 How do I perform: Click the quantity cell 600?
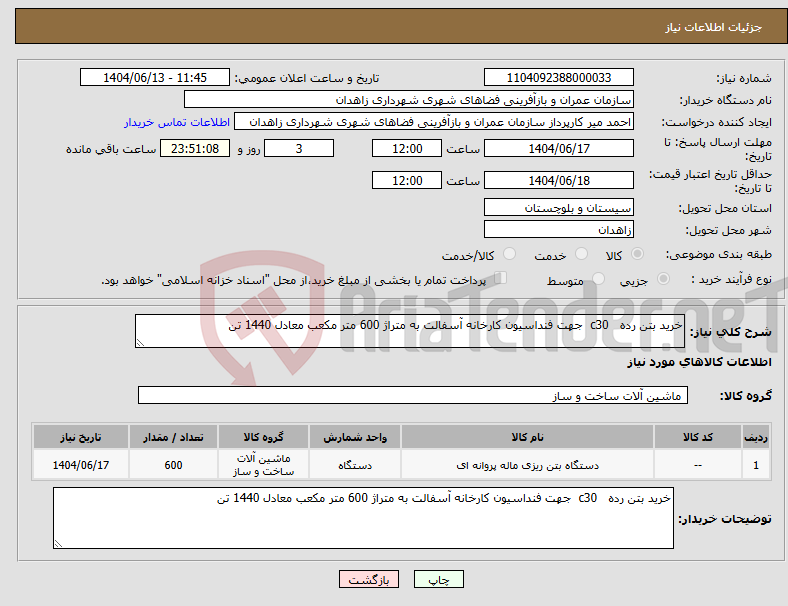pos(173,465)
